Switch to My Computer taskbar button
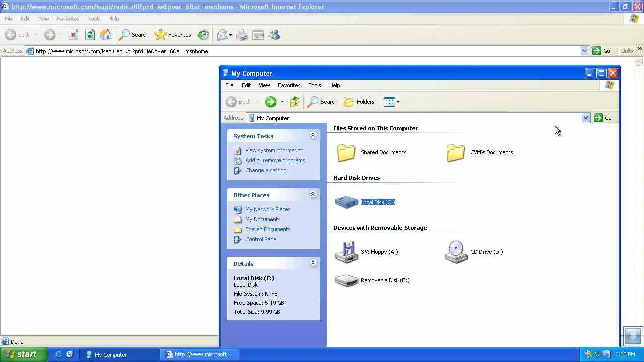 (x=120, y=354)
